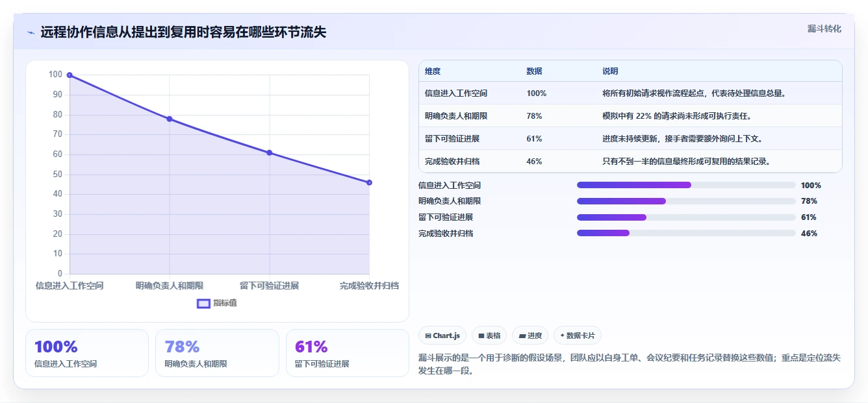
Task: Select table cell 明确负责人和期限
Action: click(456, 116)
